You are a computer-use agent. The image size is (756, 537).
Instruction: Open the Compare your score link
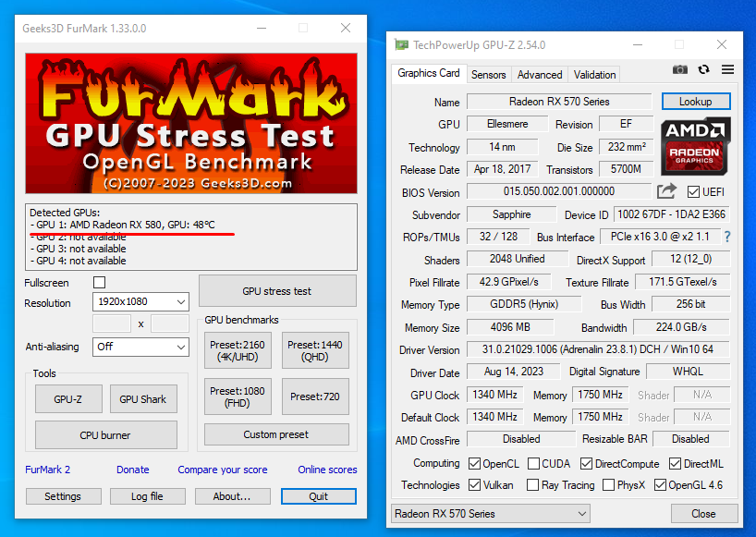(x=222, y=470)
